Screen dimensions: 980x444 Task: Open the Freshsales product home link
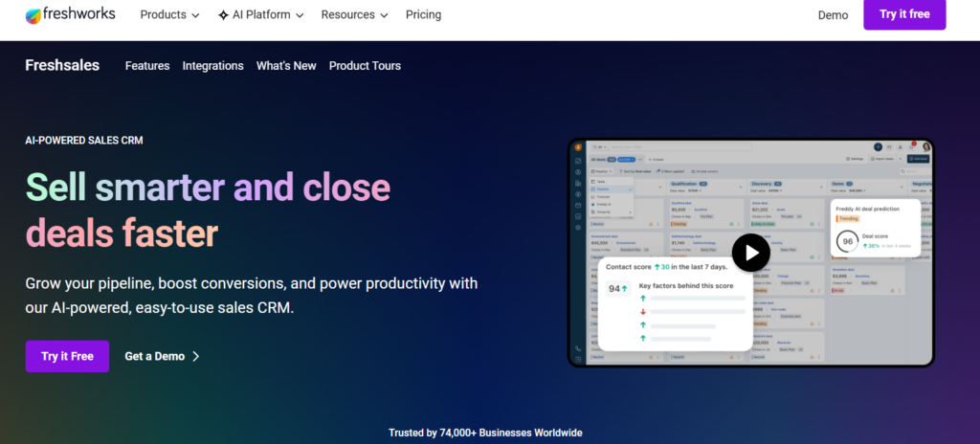pos(62,66)
